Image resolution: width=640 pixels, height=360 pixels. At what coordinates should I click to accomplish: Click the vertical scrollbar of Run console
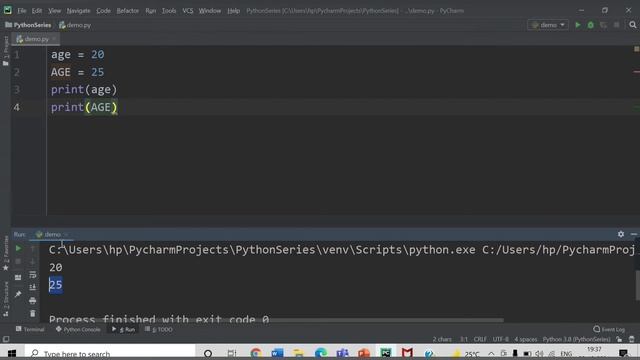638,285
